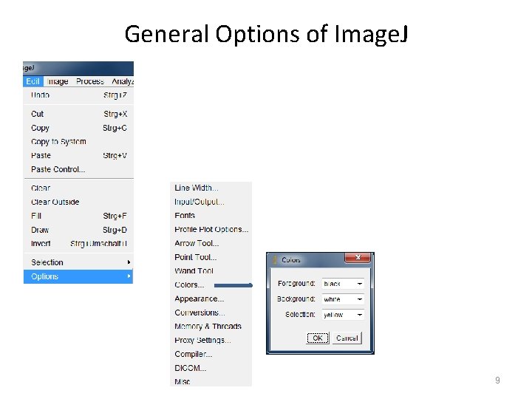Select the Clear menu entry
The image size is (532, 399).
[78, 188]
